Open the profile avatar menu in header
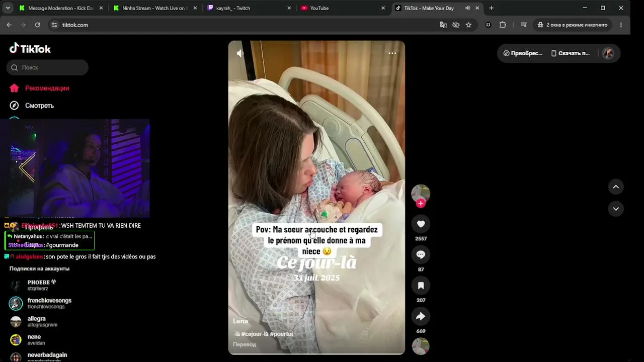 [x=608, y=53]
